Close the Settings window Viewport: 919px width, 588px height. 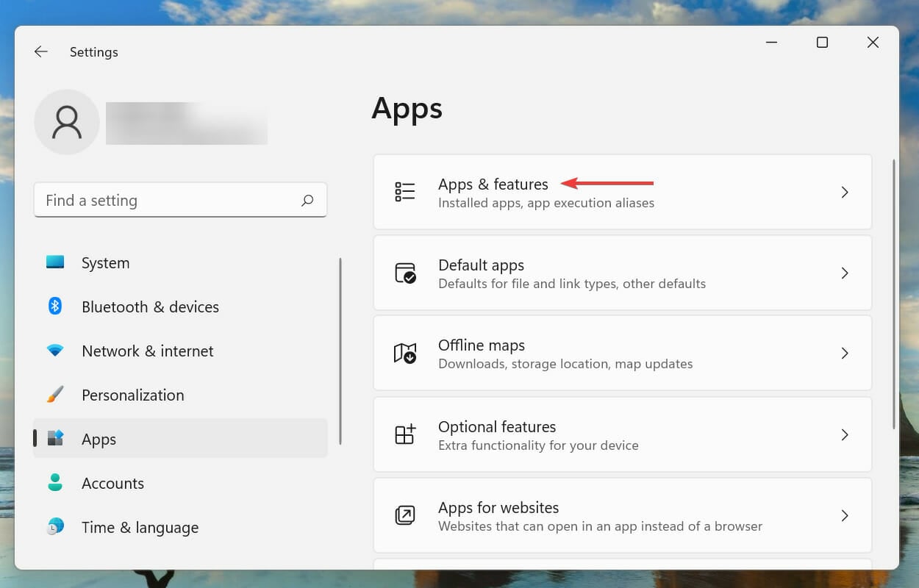pos(873,43)
